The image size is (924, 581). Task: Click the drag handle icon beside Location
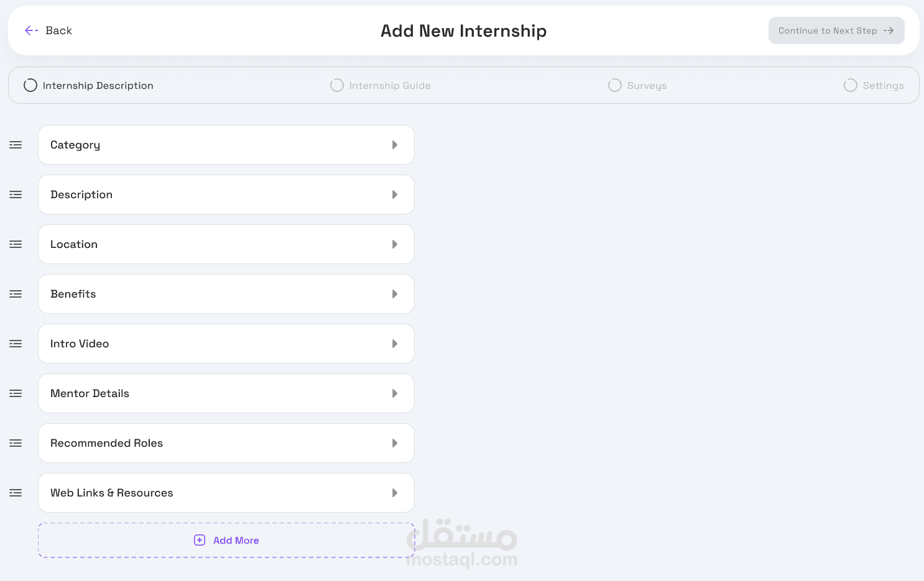click(16, 244)
